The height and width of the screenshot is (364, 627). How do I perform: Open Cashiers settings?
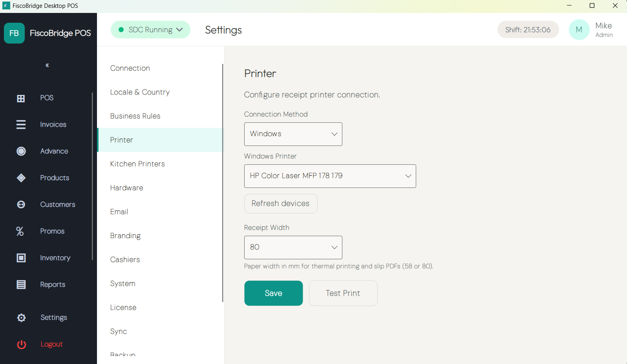(160, 260)
